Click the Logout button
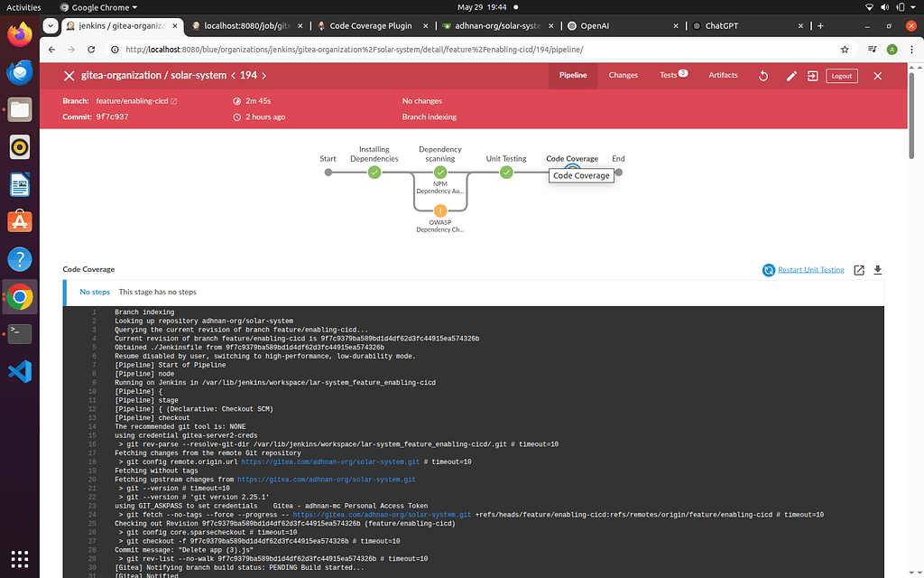This screenshot has height=578, width=924. (841, 76)
